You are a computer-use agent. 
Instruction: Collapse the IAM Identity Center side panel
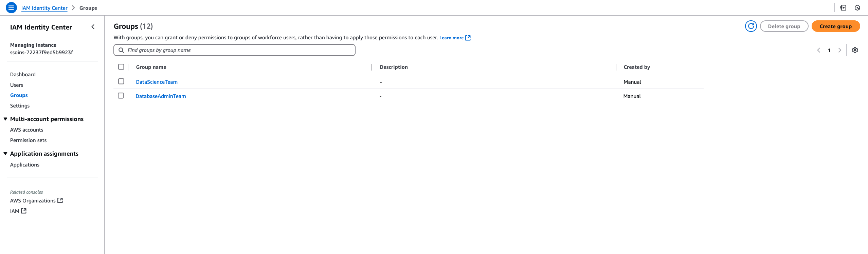pos(93,27)
